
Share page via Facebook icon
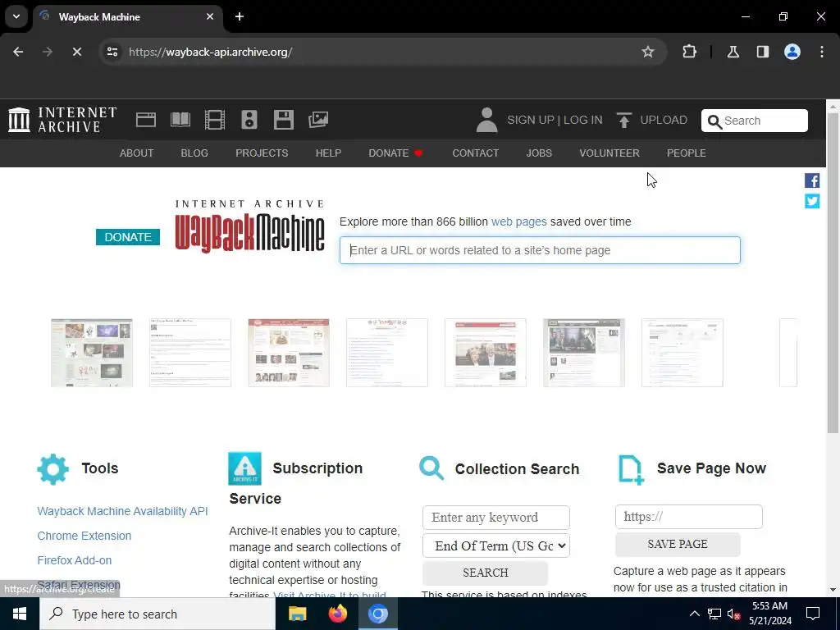812,180
